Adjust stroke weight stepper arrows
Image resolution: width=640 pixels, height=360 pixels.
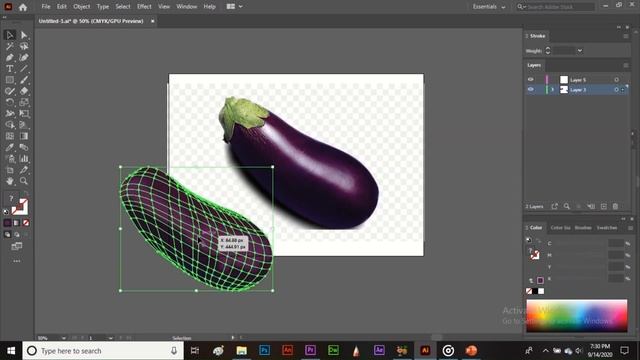click(548, 51)
